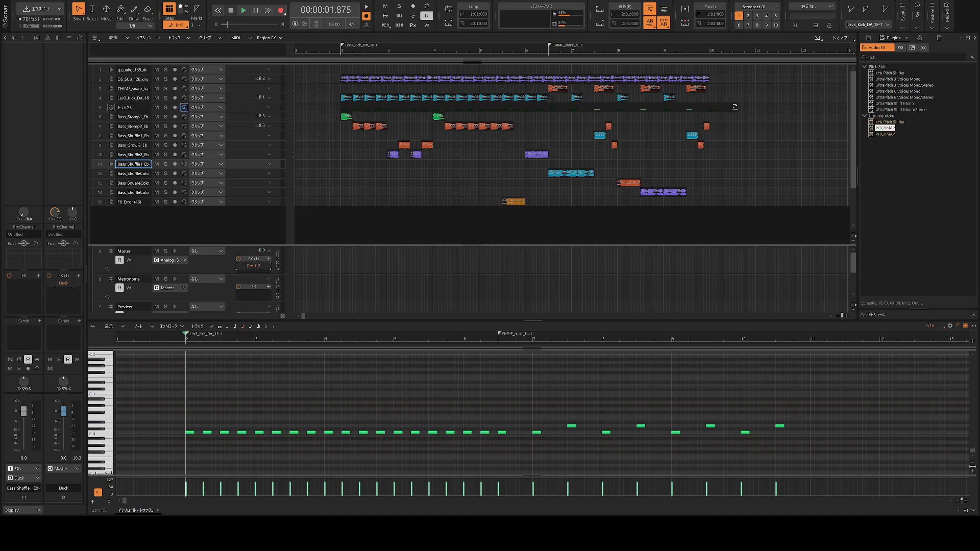Open the エクスポート dropdown arrow
Screen dimensions: 980x551
[x=59, y=9]
